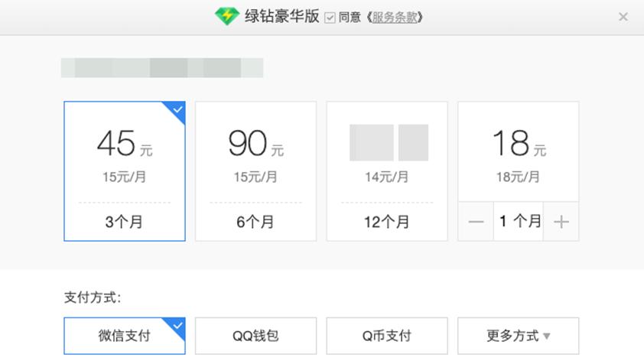
Task: Click the 绿钻豪华版 title text
Action: [x=281, y=16]
